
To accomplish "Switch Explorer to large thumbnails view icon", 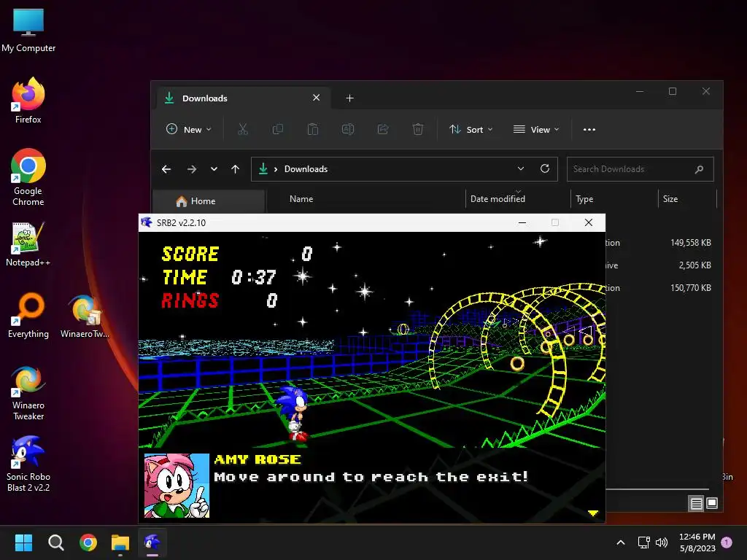I will (712, 503).
